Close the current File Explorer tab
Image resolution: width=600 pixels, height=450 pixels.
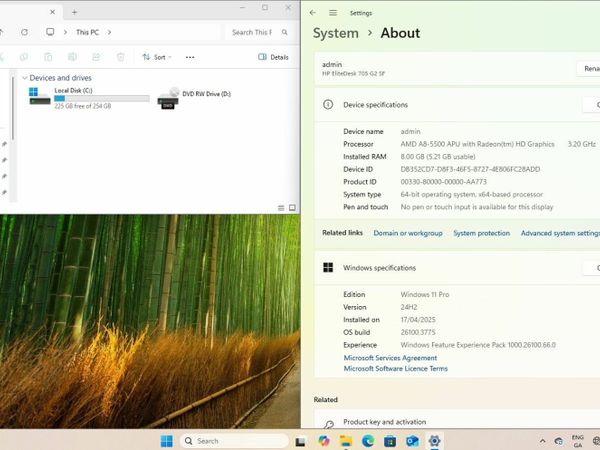[x=52, y=12]
